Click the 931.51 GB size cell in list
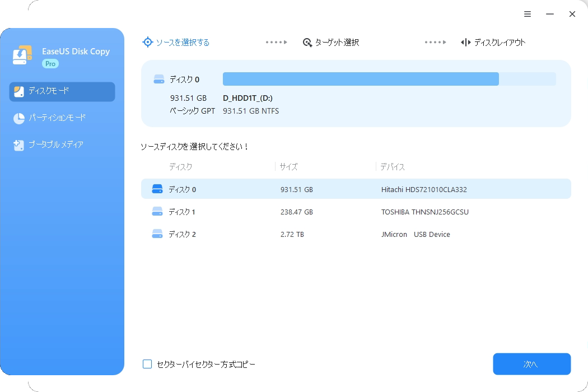The height and width of the screenshot is (392, 588). coord(297,189)
